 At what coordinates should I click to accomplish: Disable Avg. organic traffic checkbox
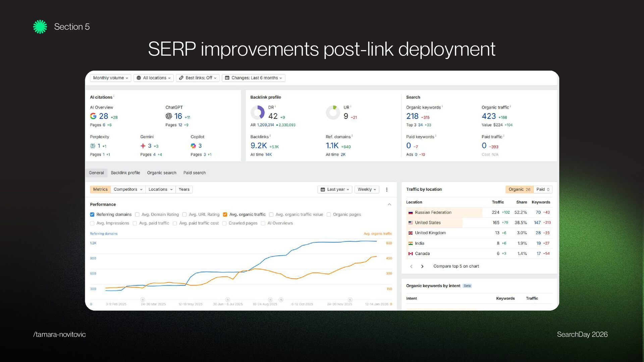click(x=225, y=215)
